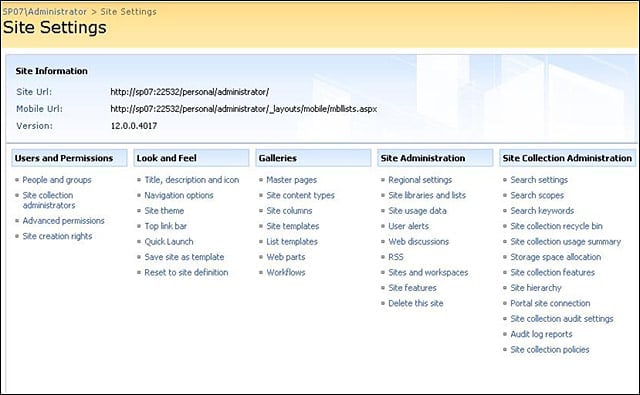Open Web discussions
This screenshot has width=640, height=395.
pyautogui.click(x=418, y=242)
